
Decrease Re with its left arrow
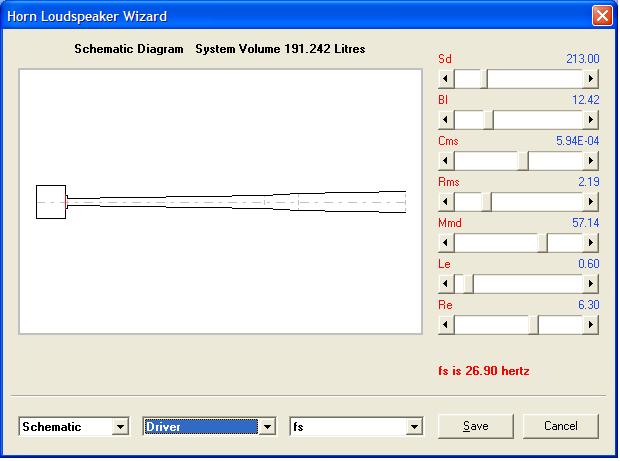coord(446,325)
